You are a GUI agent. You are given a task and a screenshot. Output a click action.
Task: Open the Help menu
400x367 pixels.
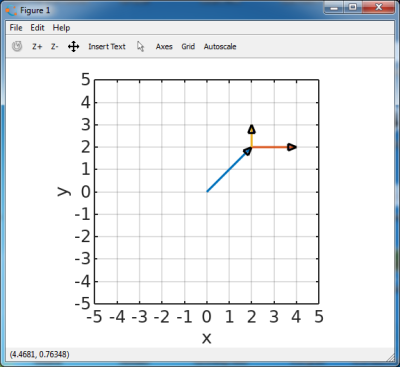[x=61, y=28]
